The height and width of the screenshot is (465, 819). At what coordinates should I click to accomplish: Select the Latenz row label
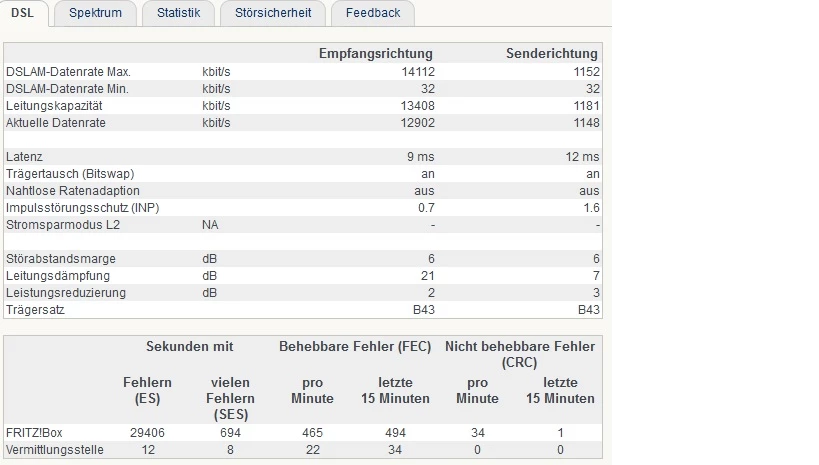point(24,157)
